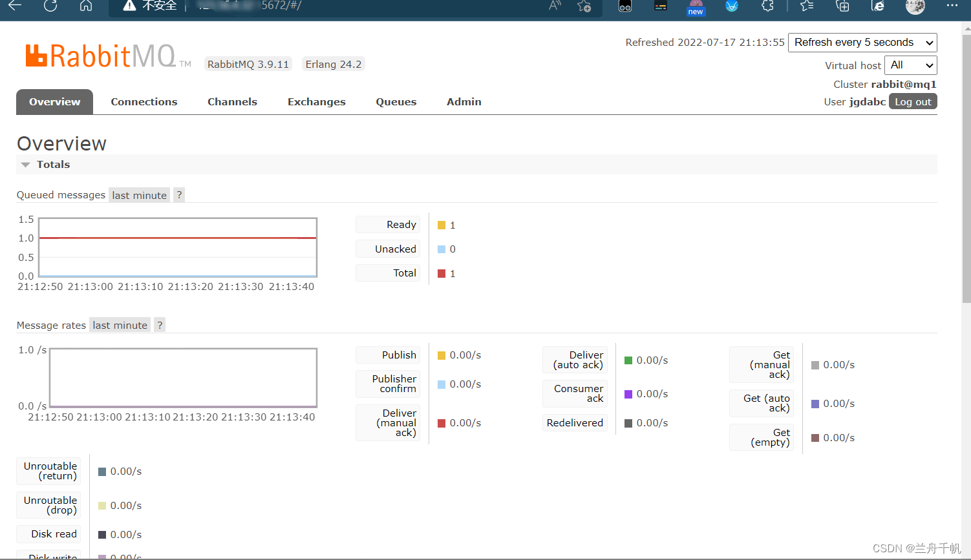Click the light blue Unacked swatch

442,249
